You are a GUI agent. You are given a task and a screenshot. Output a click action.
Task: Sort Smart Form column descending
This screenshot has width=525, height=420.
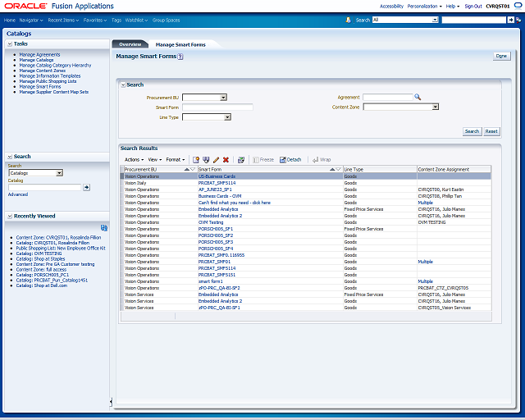tap(338, 170)
